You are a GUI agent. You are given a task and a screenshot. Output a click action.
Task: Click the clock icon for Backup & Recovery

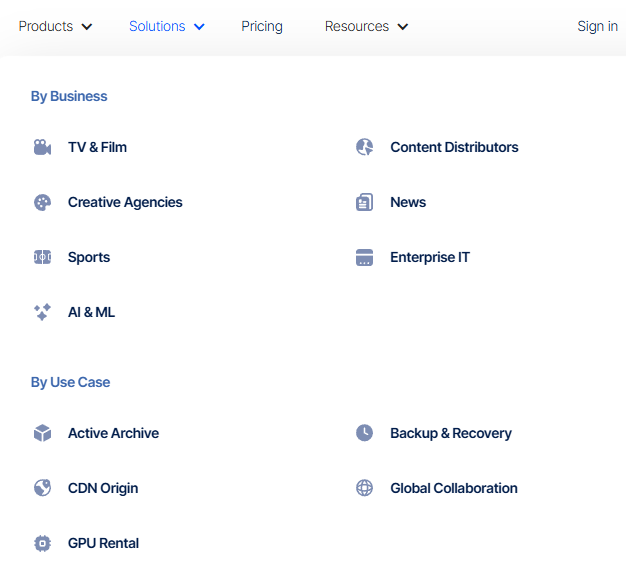pyautogui.click(x=364, y=433)
